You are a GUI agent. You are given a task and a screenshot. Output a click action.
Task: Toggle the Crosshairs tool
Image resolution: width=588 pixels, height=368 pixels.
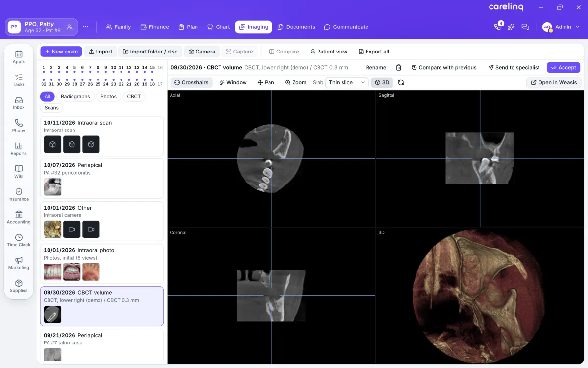(191, 82)
